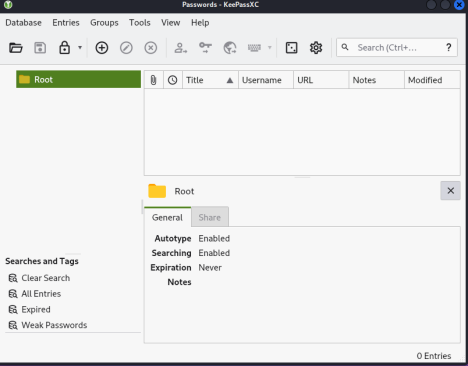Image resolution: width=468 pixels, height=366 pixels.
Task: Click the Save database floppy icon
Action: click(x=40, y=48)
